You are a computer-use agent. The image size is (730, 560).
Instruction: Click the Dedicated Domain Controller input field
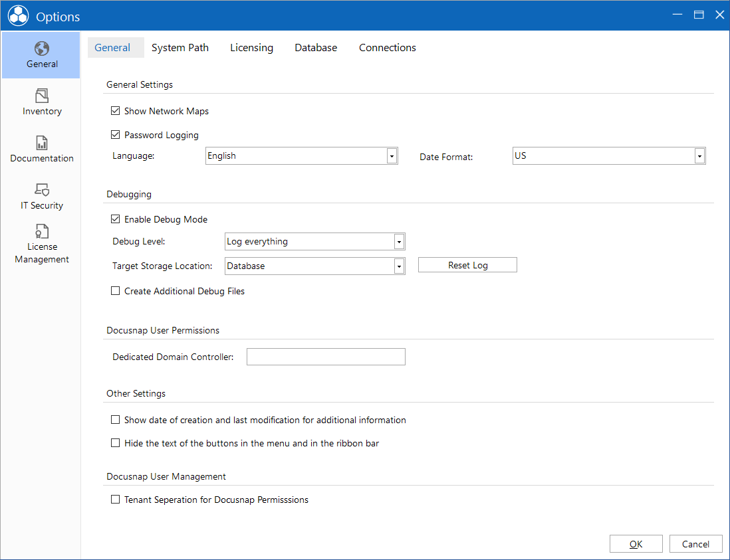coord(326,357)
